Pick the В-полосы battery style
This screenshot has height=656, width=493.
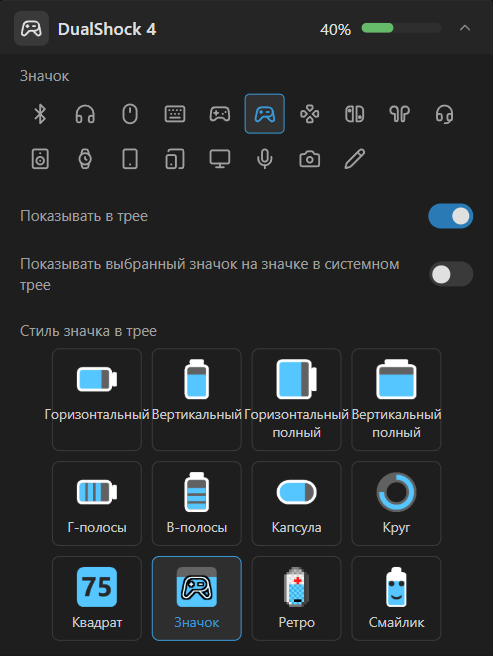coord(197,504)
